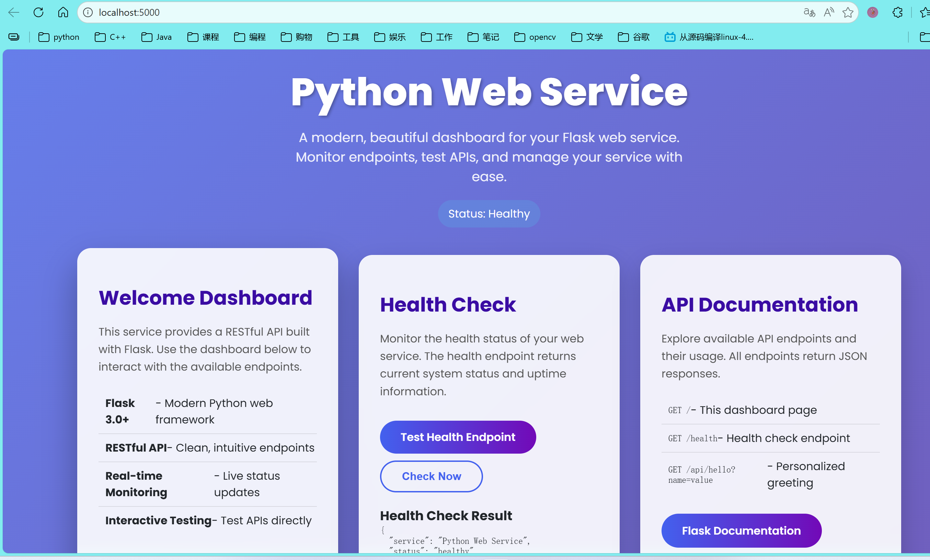Click the Health check endpoint description

pyautogui.click(x=783, y=438)
